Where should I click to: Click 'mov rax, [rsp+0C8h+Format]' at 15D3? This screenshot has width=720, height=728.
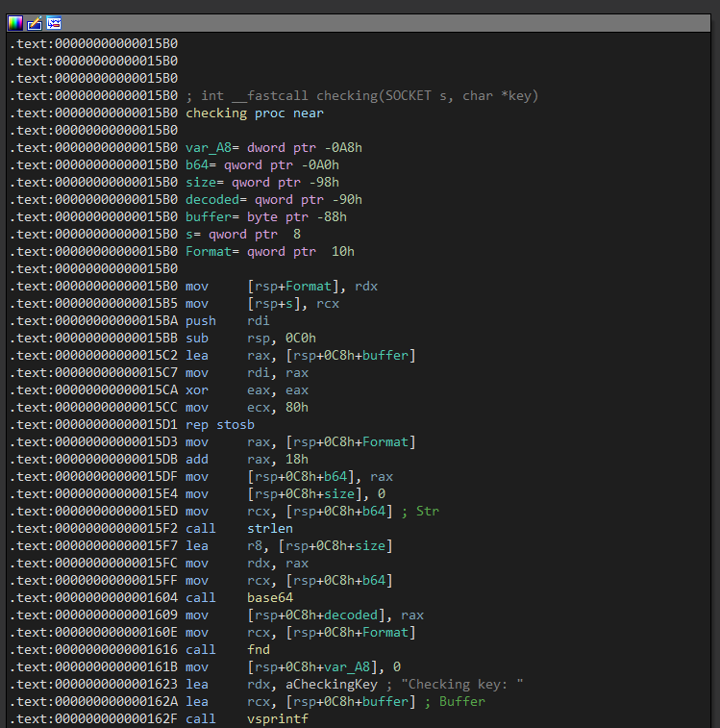[x=301, y=441]
